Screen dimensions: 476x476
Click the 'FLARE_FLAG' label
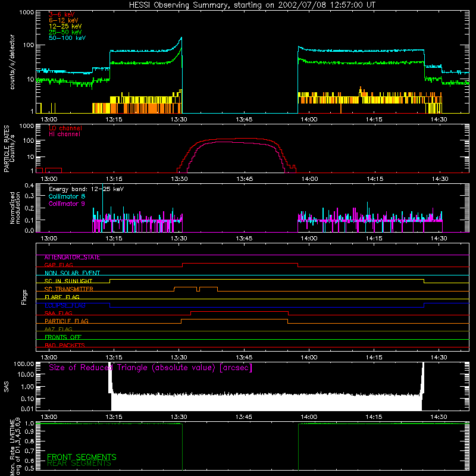(x=62, y=297)
